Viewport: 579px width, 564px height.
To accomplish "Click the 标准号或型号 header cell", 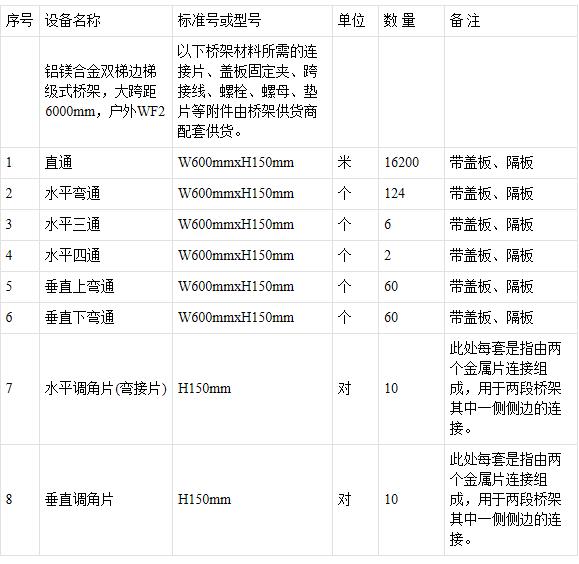I will pos(252,21).
